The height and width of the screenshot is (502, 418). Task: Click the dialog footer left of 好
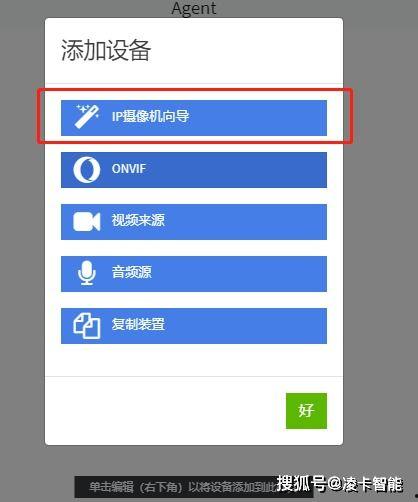[165, 411]
